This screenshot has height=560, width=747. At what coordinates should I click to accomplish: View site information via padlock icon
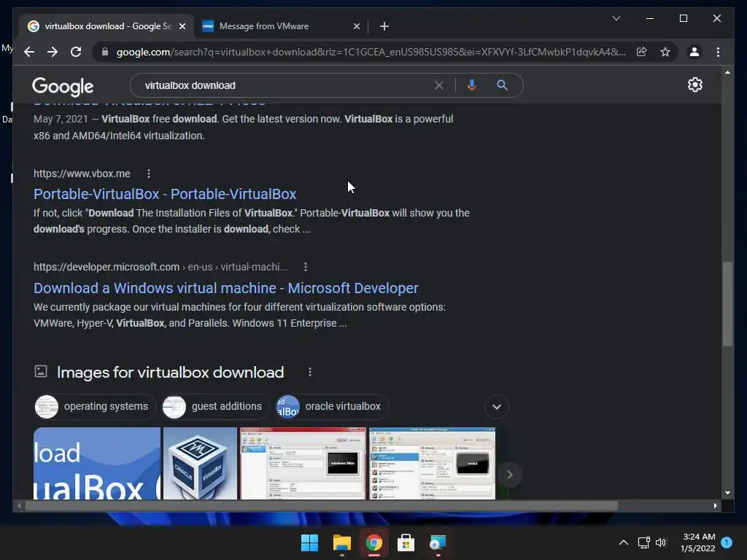[x=105, y=52]
